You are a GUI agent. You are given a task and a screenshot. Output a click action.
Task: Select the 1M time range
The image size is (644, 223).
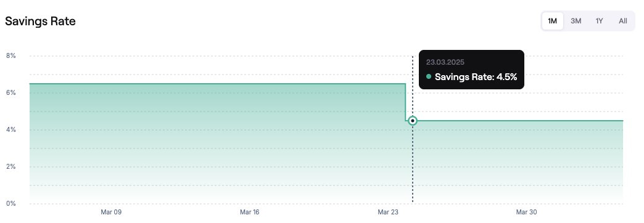(x=553, y=21)
